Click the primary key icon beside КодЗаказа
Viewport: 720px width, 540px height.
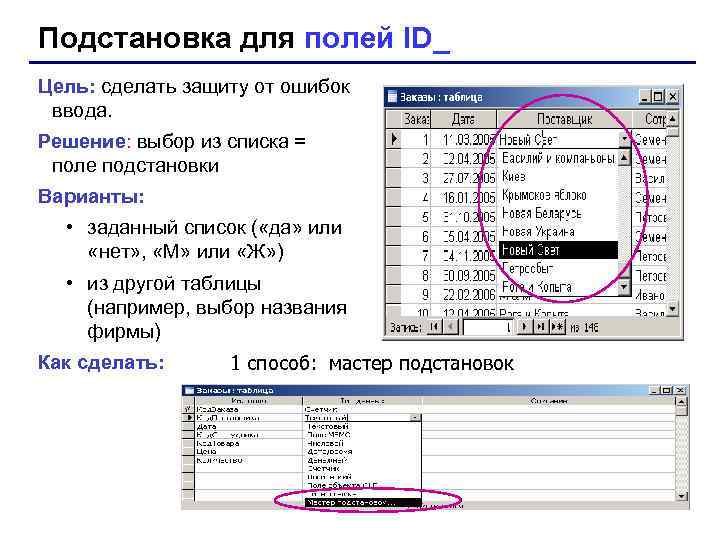[x=188, y=409]
